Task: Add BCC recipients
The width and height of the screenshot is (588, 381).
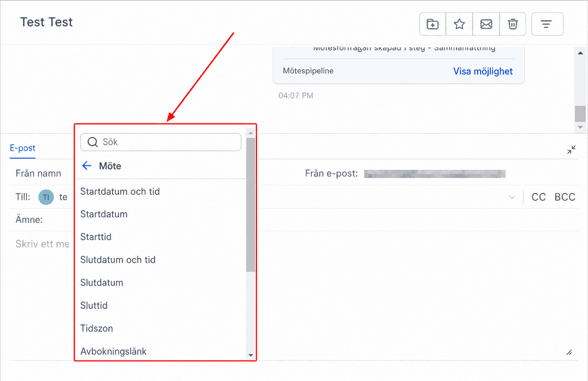Action: (565, 197)
